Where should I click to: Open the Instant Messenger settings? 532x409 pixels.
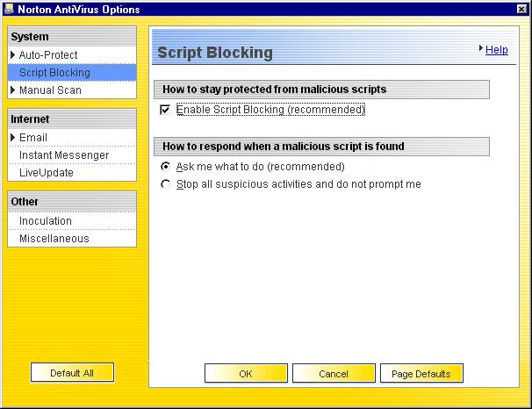(64, 155)
